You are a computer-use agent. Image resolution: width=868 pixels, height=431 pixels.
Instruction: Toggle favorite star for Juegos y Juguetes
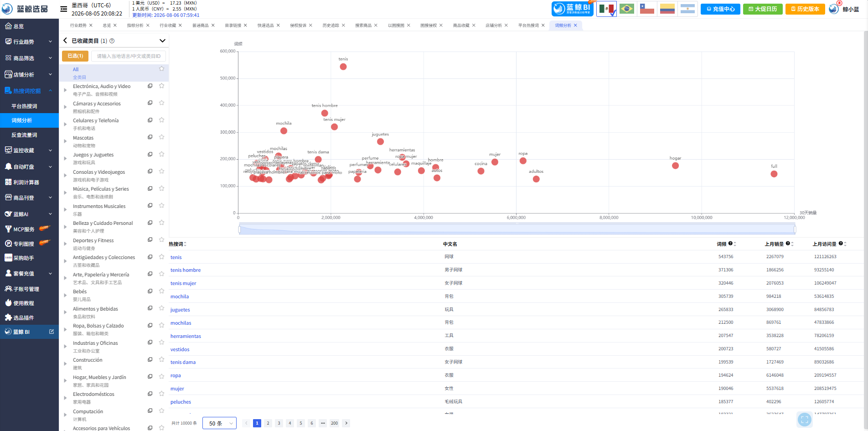pyautogui.click(x=161, y=154)
